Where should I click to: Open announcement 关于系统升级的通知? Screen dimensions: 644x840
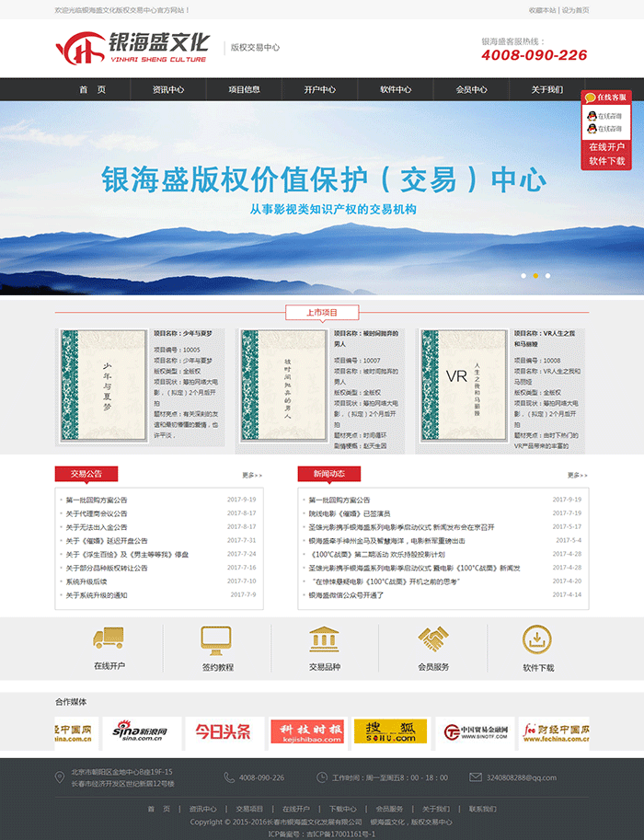click(x=97, y=595)
